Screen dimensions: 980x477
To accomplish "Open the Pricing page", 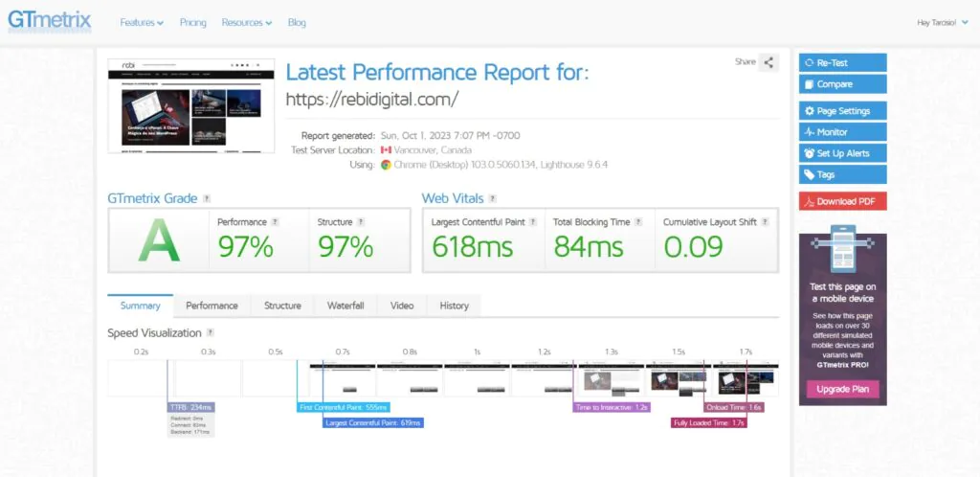I will (x=192, y=22).
